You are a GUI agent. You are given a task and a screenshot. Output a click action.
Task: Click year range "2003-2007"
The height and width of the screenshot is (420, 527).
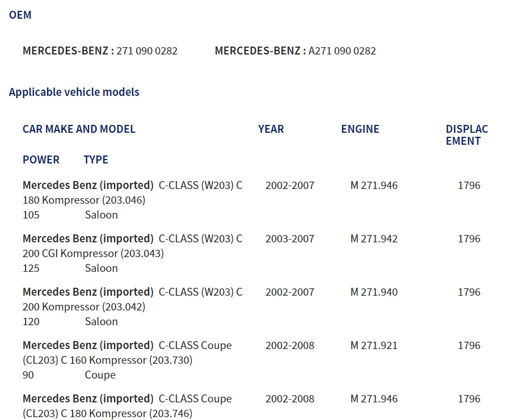(x=290, y=239)
